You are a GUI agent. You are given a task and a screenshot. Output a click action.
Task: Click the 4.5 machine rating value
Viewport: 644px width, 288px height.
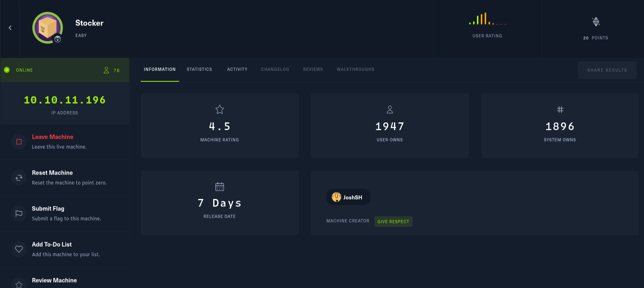[x=220, y=127]
